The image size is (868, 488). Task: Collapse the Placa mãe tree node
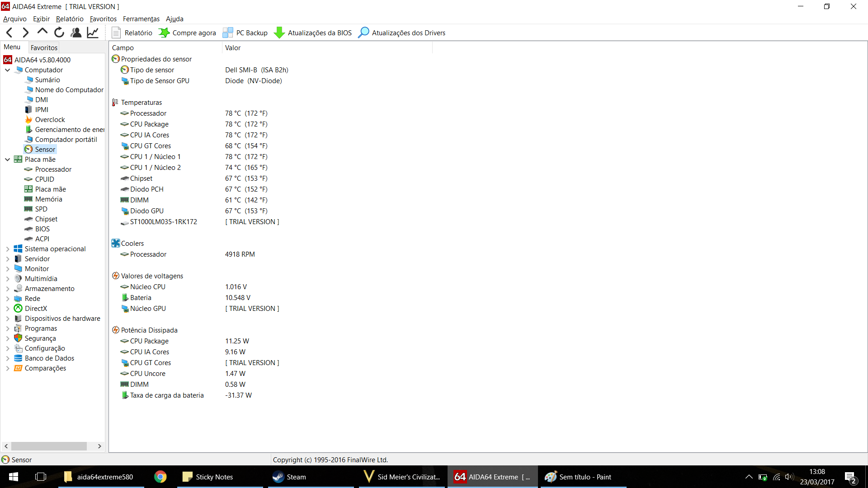8,160
